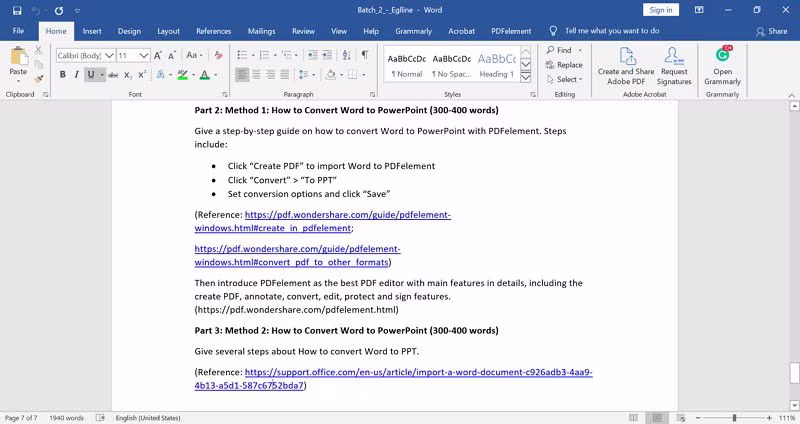Image resolution: width=800 pixels, height=424 pixels.
Task: Click the Cut scissors icon
Action: click(x=39, y=51)
